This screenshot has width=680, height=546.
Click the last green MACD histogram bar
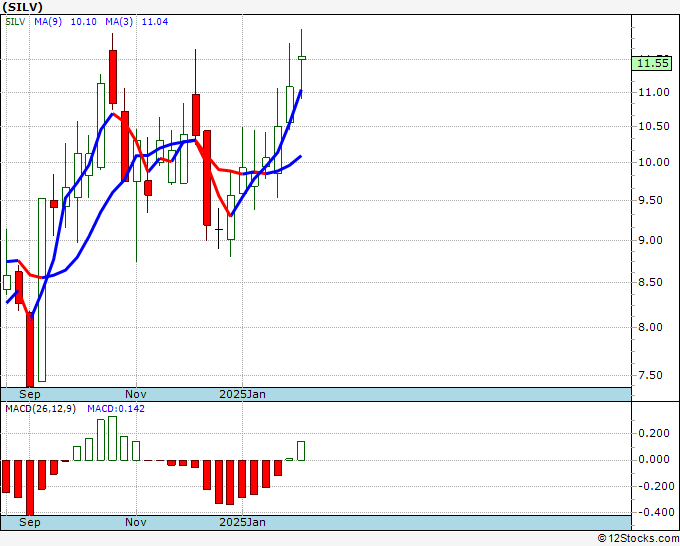(301, 451)
